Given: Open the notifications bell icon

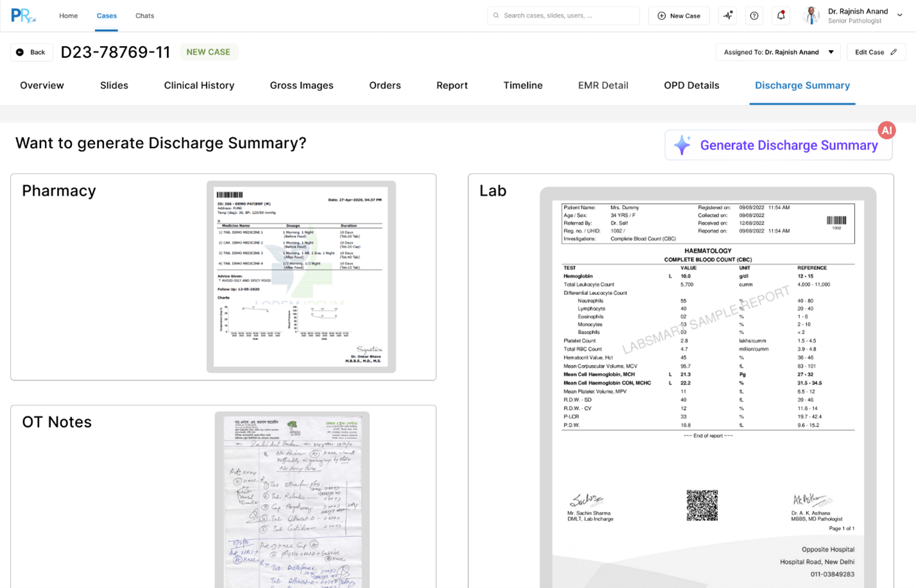Looking at the screenshot, I should 781,16.
